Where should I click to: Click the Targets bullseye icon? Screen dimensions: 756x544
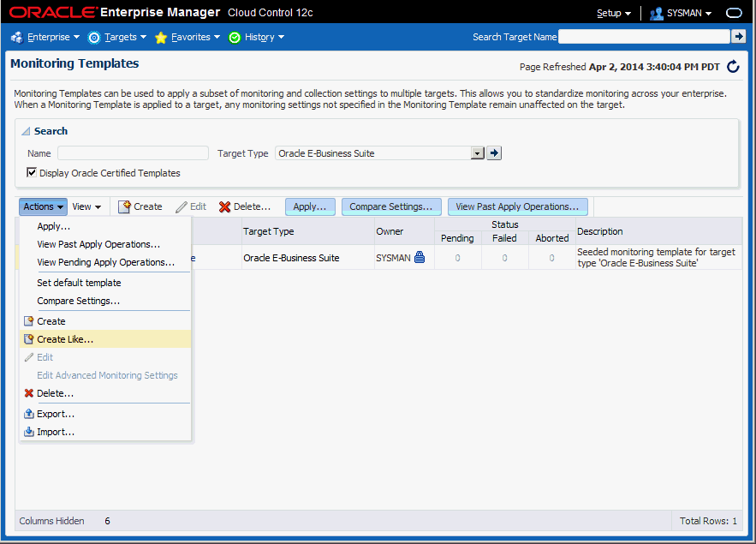click(94, 37)
